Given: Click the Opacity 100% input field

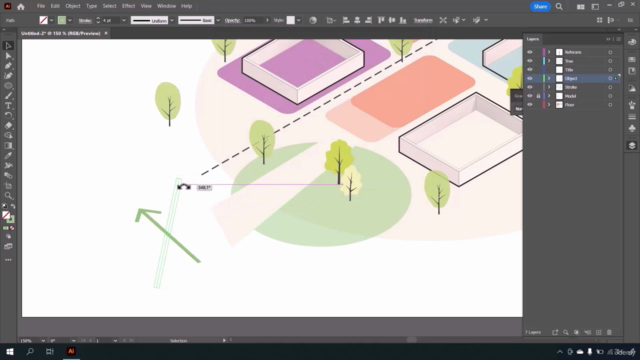Looking at the screenshot, I should tap(253, 20).
